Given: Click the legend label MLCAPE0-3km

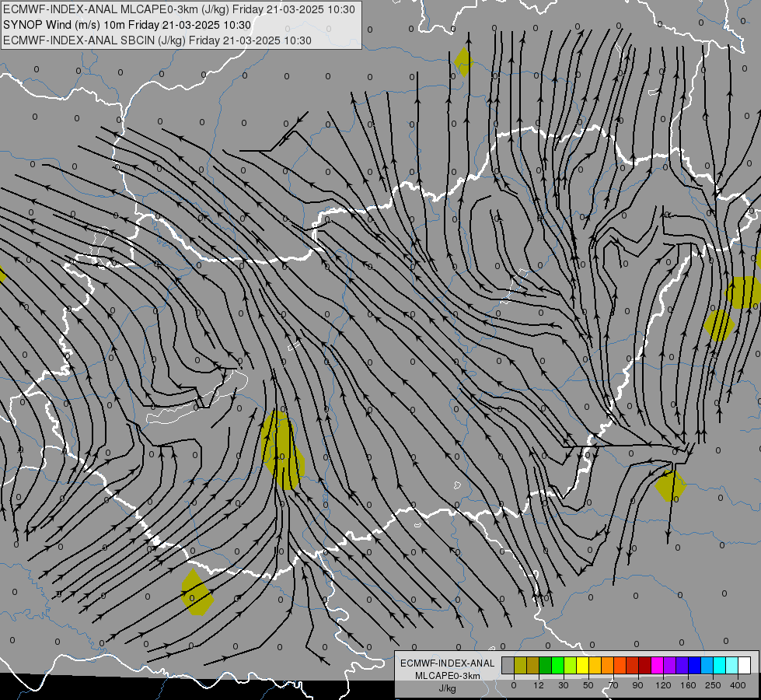Looking at the screenshot, I should pos(448,676).
